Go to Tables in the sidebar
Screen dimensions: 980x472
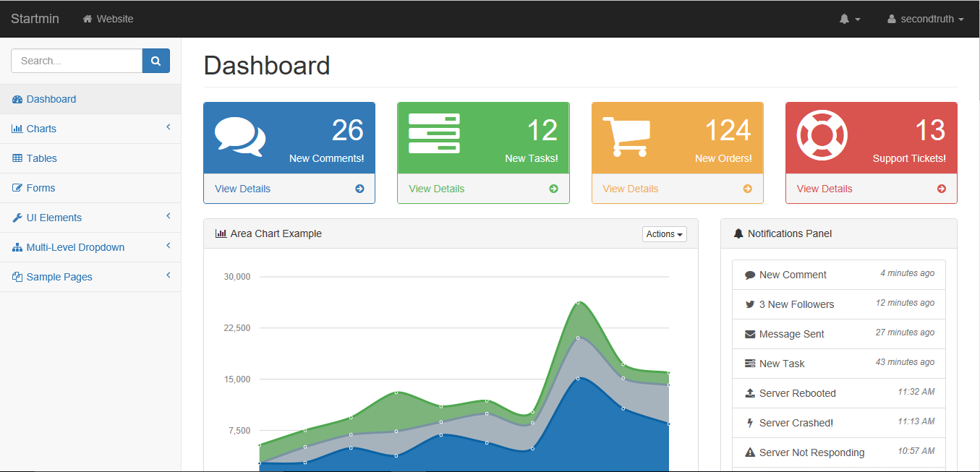pyautogui.click(x=41, y=158)
